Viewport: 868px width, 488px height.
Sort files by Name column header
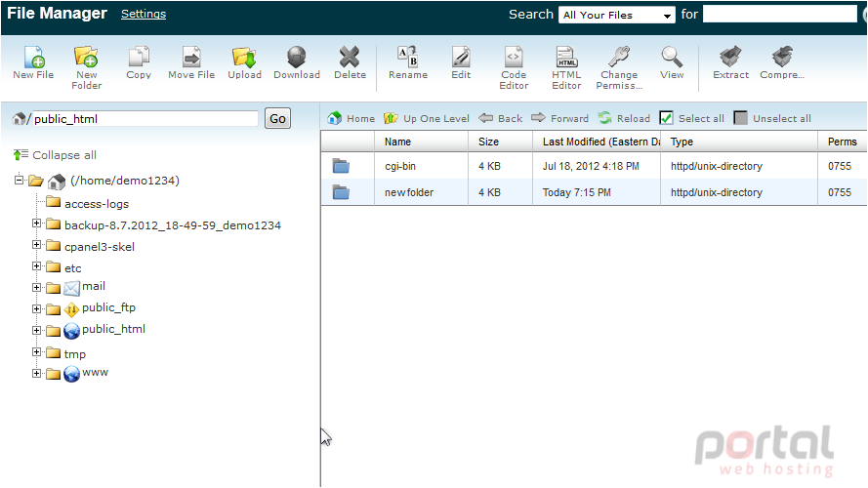421,142
